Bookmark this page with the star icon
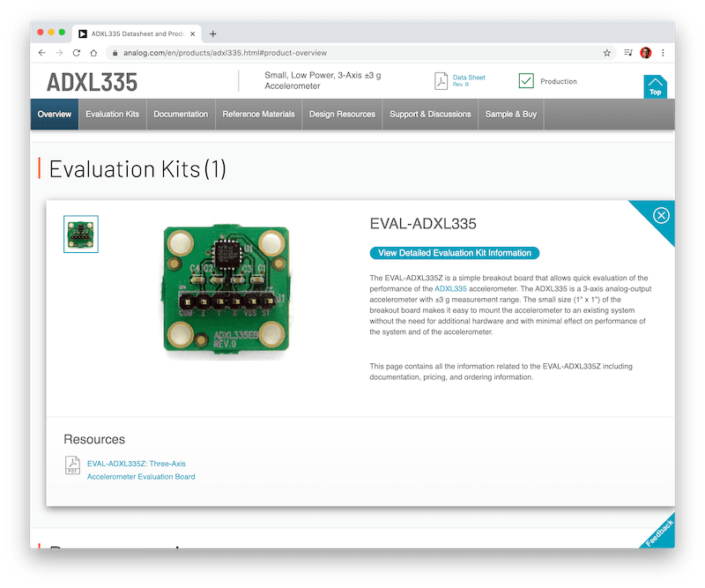This screenshot has width=705, height=588. pos(607,53)
